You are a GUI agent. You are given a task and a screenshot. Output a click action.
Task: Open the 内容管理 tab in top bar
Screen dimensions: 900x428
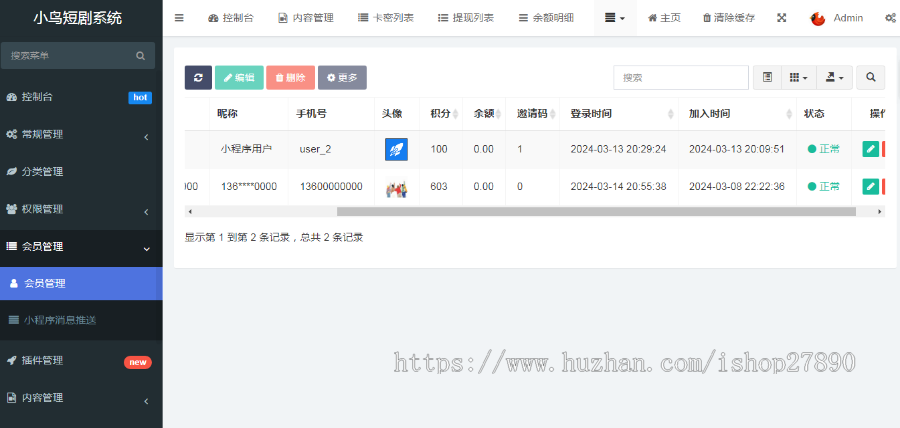[305, 18]
